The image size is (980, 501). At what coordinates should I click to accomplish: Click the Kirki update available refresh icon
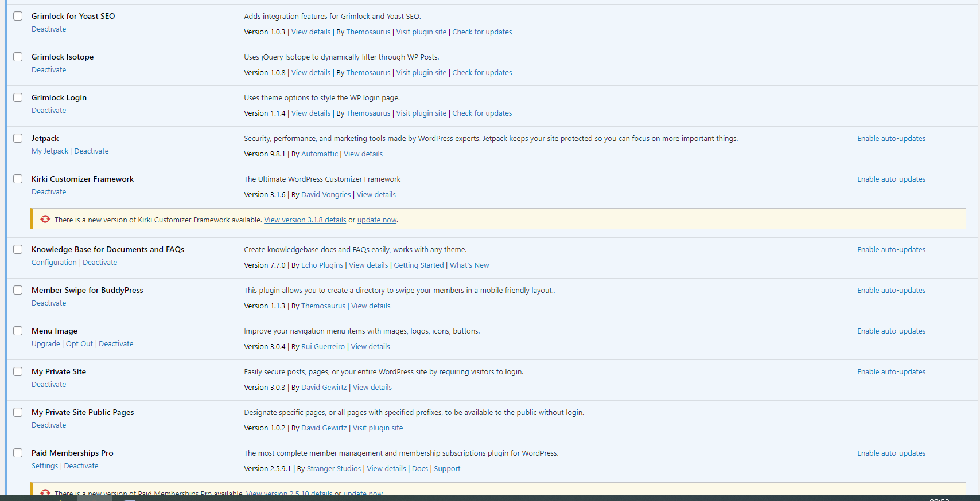pyautogui.click(x=45, y=219)
